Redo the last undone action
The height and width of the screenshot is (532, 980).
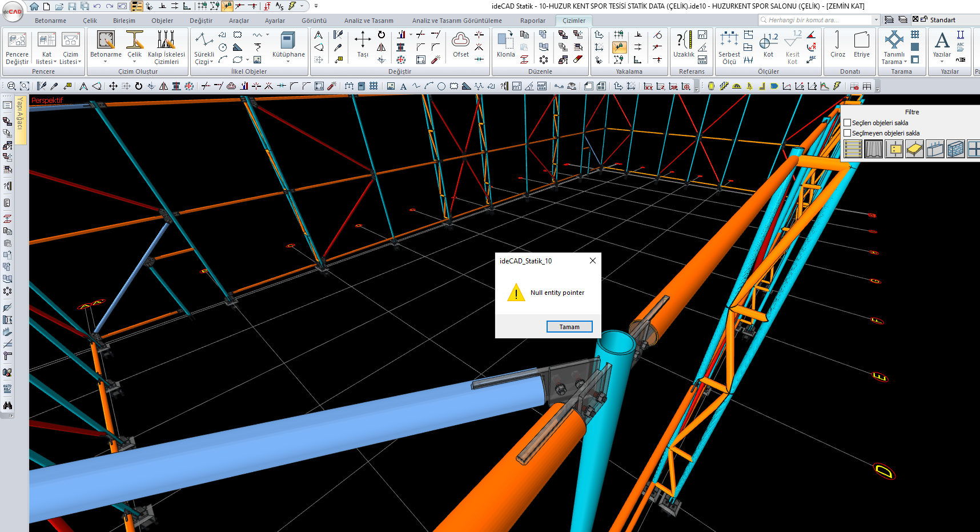[x=110, y=6]
